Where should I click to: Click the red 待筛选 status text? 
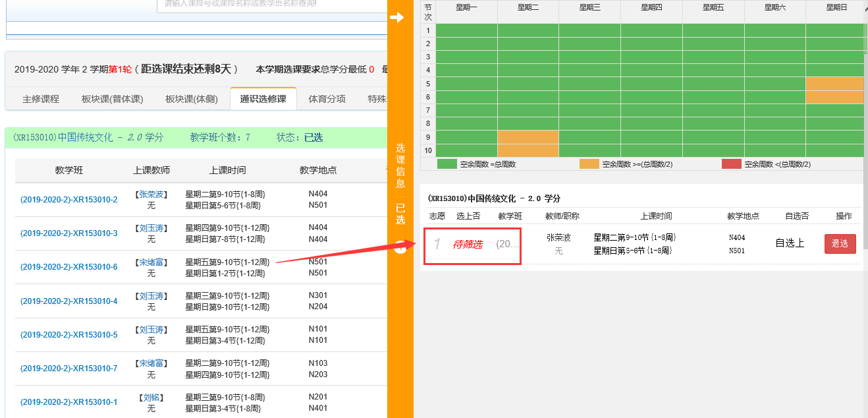[468, 245]
